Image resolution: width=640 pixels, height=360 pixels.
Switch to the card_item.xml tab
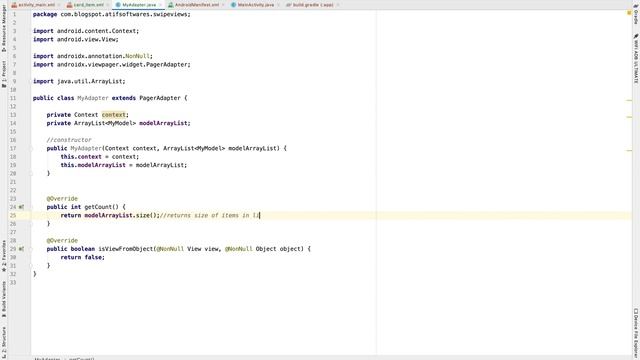click(89, 5)
